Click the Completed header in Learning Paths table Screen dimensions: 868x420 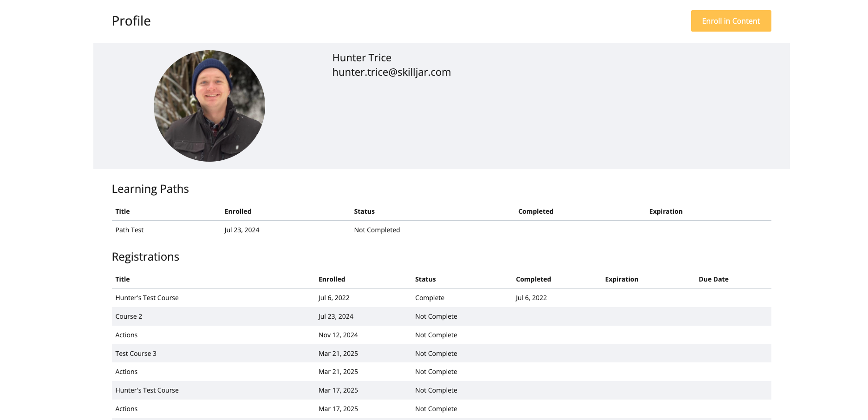[536, 211]
